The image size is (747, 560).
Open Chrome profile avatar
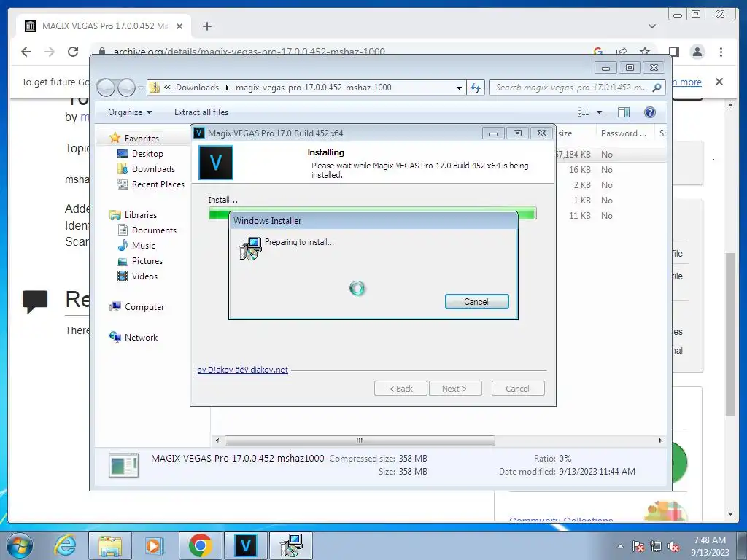pyautogui.click(x=697, y=52)
